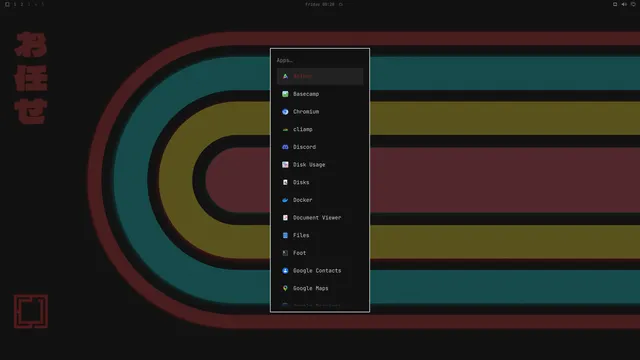This screenshot has width=640, height=360.
Task: Click the Friday 09:28 clock
Action: [320, 4]
